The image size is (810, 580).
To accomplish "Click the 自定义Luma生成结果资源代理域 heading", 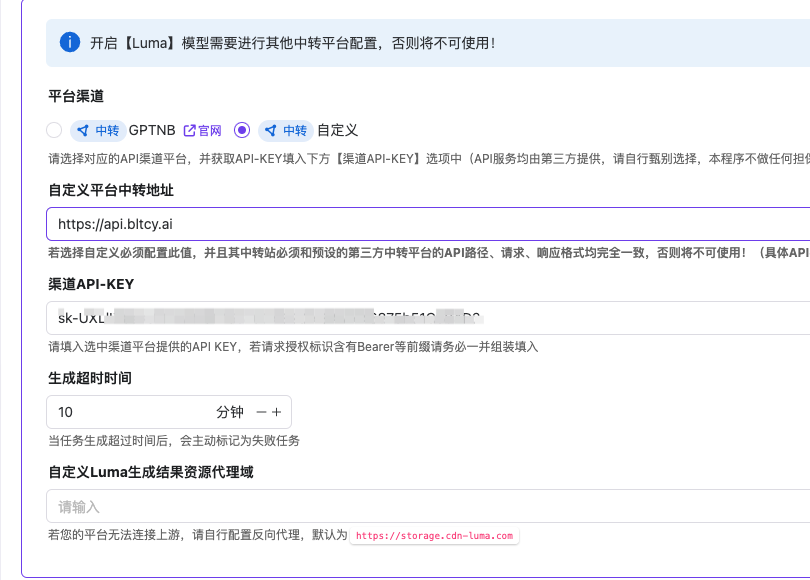I will click(x=151, y=472).
